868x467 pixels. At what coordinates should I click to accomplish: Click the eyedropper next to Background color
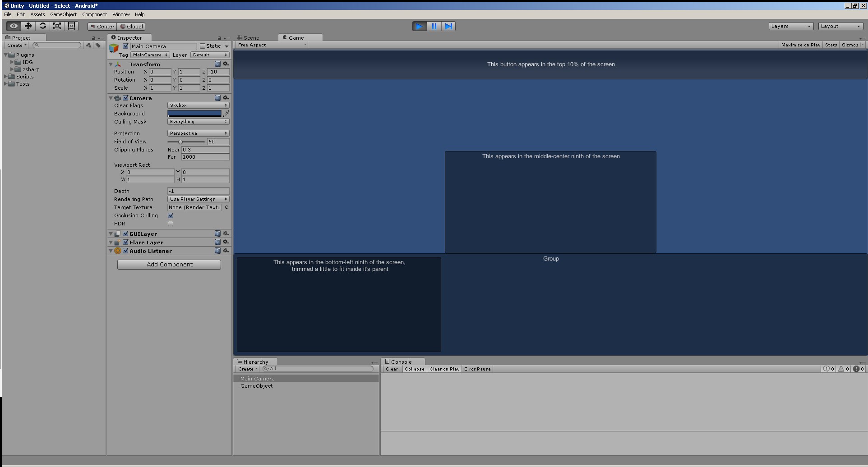(x=226, y=114)
